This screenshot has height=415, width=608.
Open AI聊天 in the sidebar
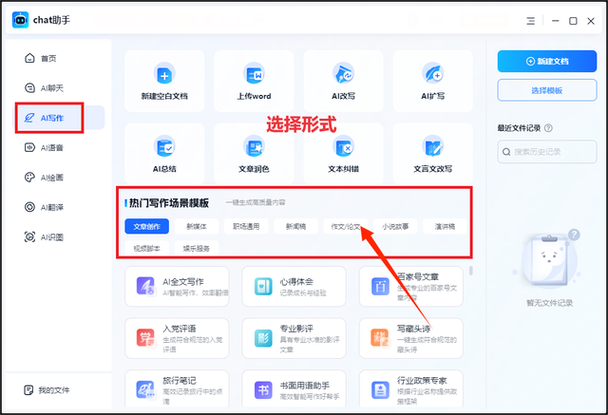44,88
